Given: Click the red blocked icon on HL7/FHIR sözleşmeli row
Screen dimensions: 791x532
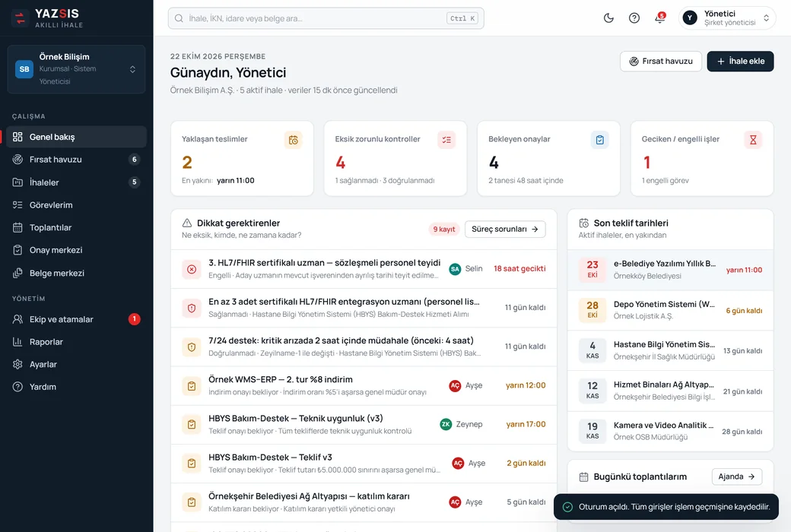Looking at the screenshot, I should (x=192, y=269).
